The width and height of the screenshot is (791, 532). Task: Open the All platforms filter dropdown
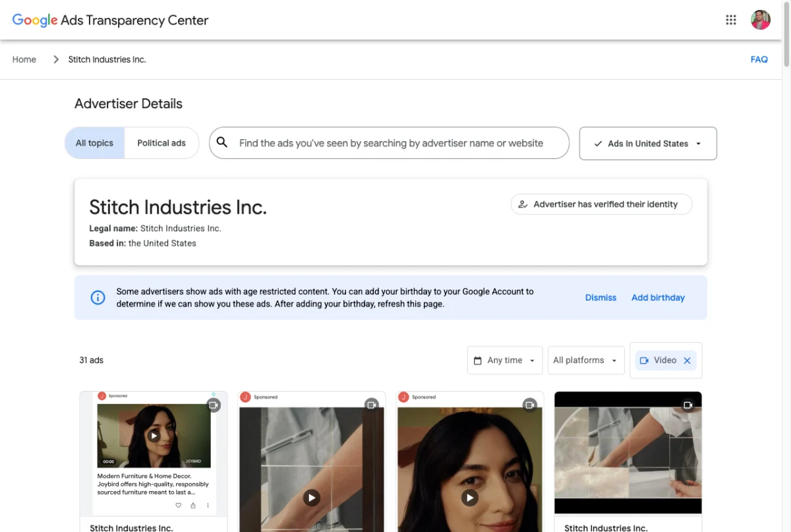[586, 361]
